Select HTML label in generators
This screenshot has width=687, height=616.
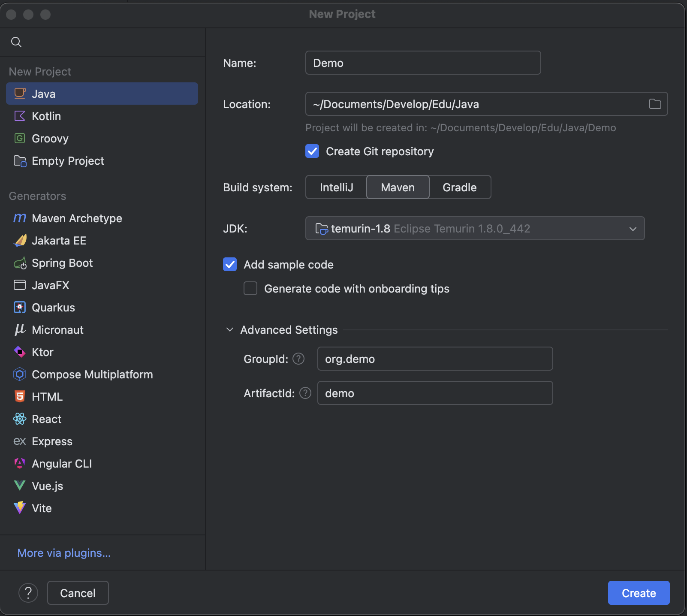pos(47,396)
